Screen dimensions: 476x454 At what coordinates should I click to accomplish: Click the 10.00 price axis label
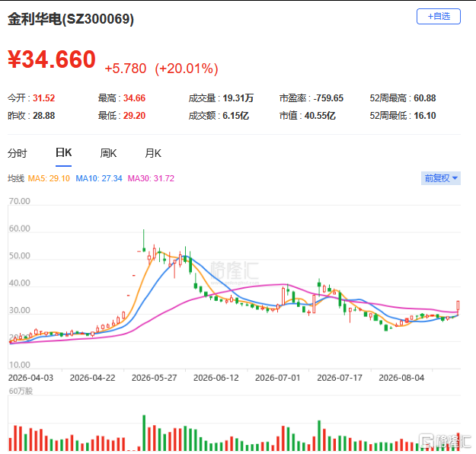pos(20,365)
